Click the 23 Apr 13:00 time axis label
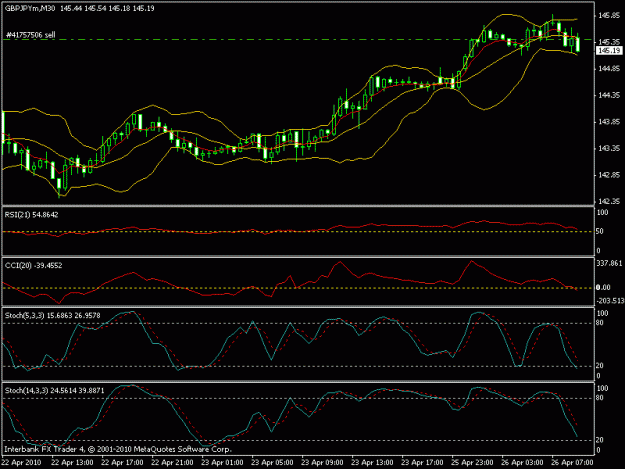The image size is (625, 469). click(372, 463)
